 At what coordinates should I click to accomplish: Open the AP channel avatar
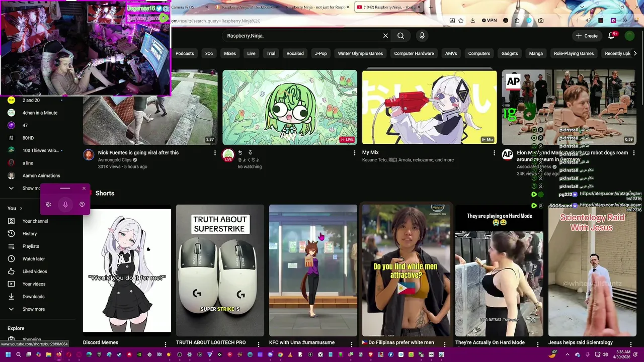pos(507,154)
